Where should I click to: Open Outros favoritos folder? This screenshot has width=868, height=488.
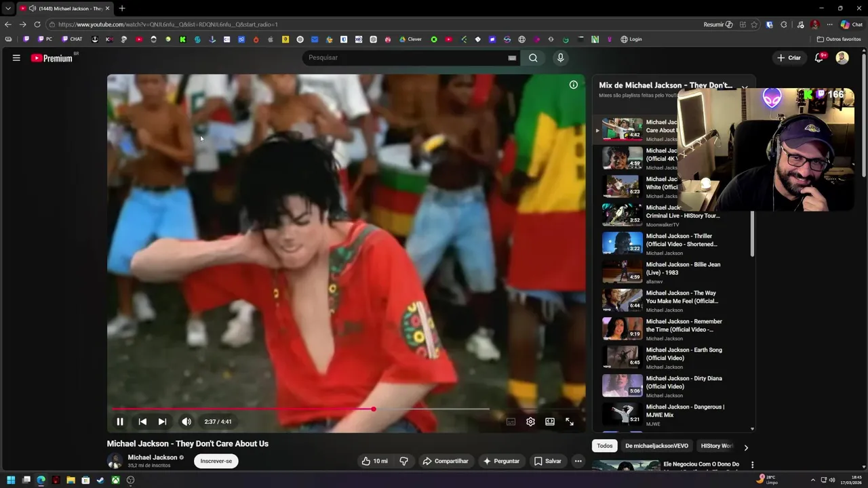pyautogui.click(x=839, y=39)
